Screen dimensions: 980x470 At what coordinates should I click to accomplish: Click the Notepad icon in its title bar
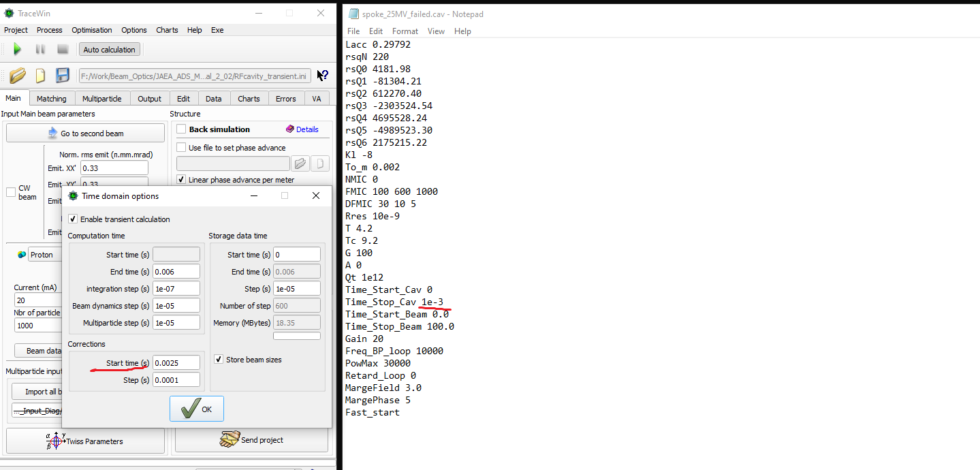coord(353,14)
